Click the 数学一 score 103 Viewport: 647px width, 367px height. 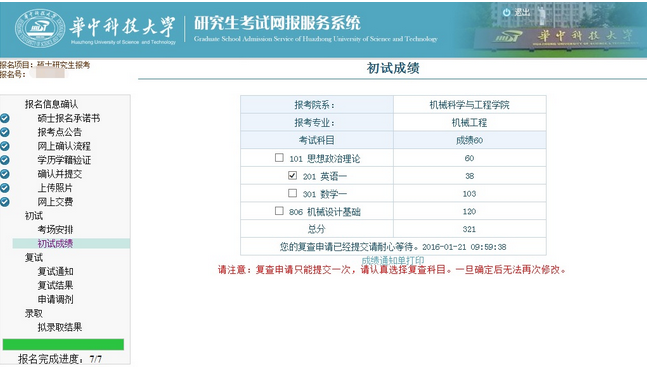point(469,194)
